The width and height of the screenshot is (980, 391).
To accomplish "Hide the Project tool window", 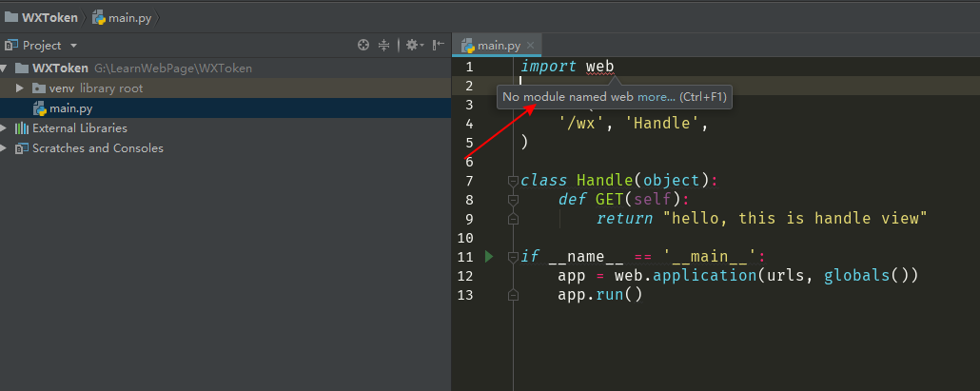I will pyautogui.click(x=438, y=45).
